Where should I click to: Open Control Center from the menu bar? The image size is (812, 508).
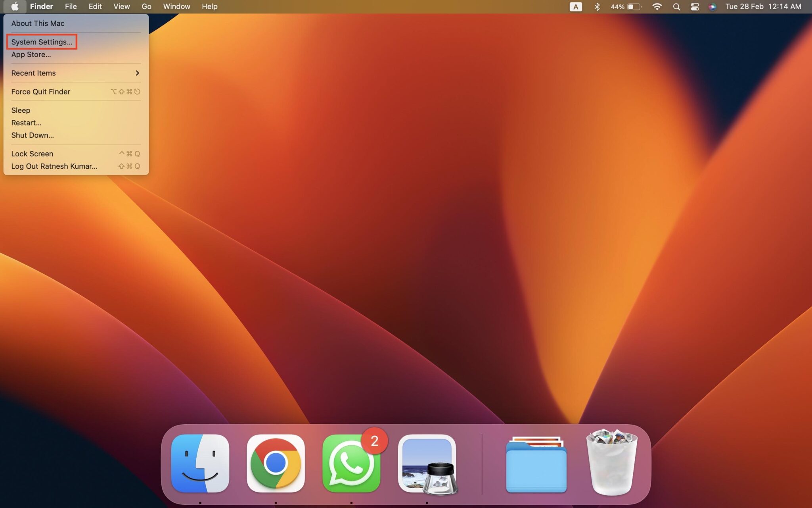(695, 6)
